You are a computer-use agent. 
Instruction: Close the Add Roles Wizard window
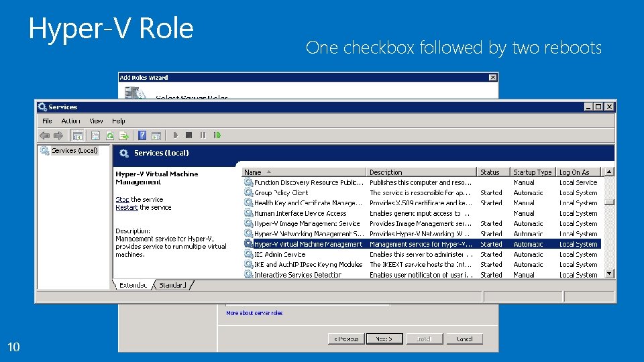click(x=493, y=78)
